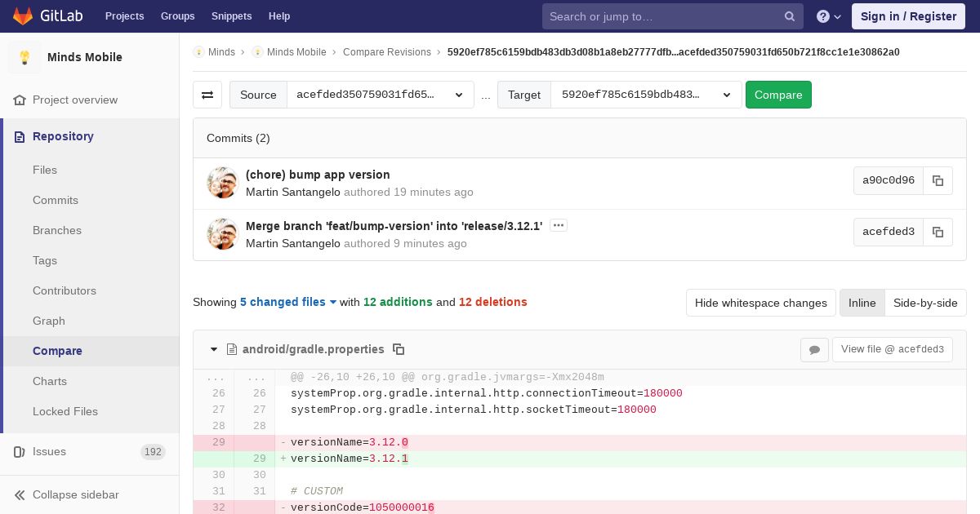Collapse the android/gradle.properties diff
The height and width of the screenshot is (514, 980).
pos(214,349)
